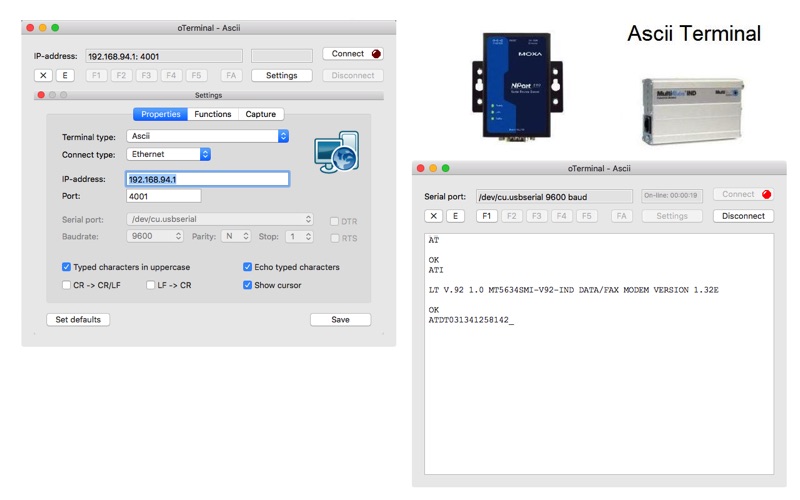
Task: Open the Stop bits dropdown
Action: (x=299, y=236)
